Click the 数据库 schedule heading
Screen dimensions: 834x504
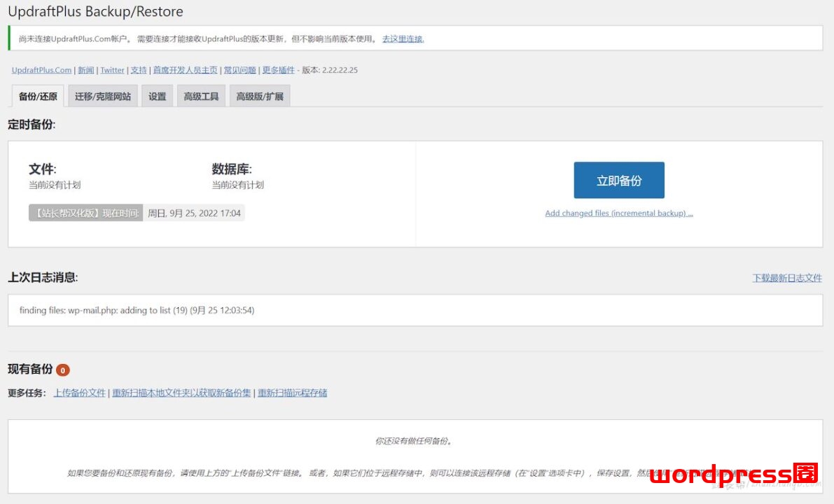232,169
